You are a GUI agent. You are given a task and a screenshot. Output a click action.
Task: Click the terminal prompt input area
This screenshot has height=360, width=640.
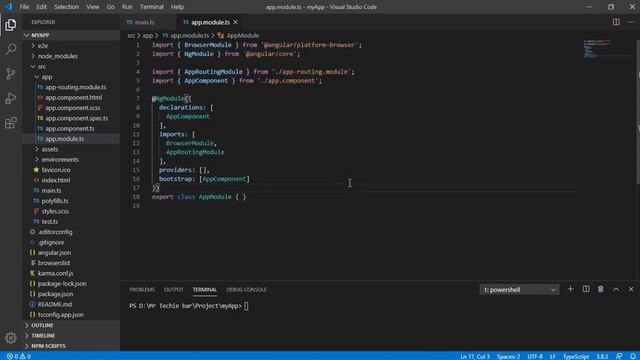(246, 306)
